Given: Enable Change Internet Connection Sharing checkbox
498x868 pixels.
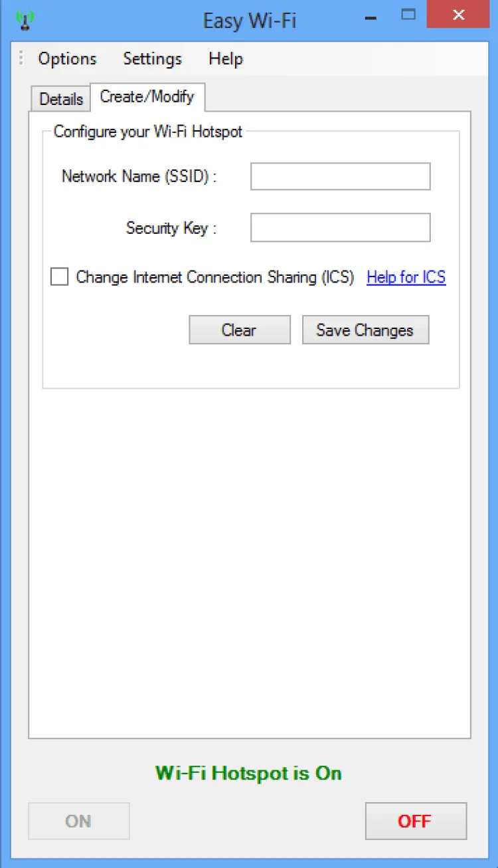Looking at the screenshot, I should 60,277.
